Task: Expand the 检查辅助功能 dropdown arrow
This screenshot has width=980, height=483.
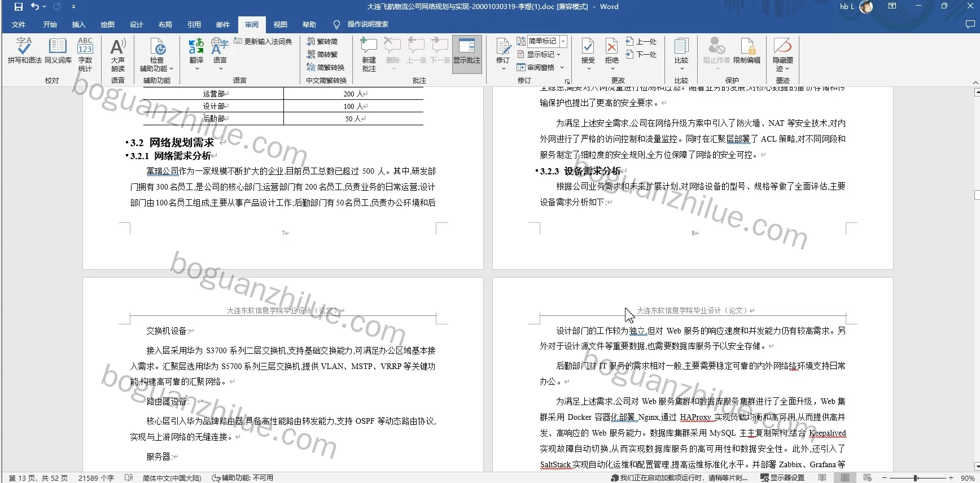Action: click(x=171, y=69)
